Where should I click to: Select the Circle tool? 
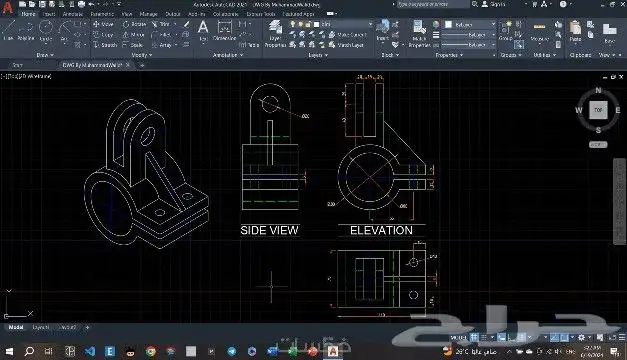pos(46,31)
